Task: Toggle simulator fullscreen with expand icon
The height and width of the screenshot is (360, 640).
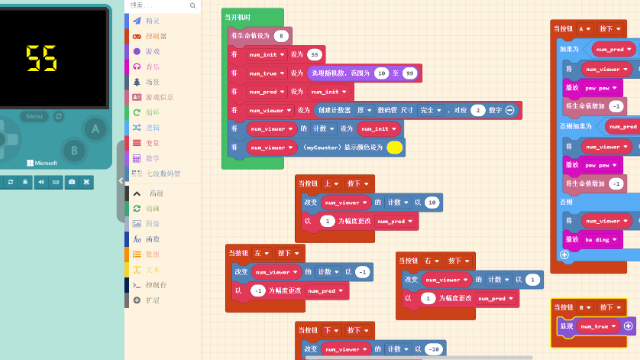Action: coord(86,182)
